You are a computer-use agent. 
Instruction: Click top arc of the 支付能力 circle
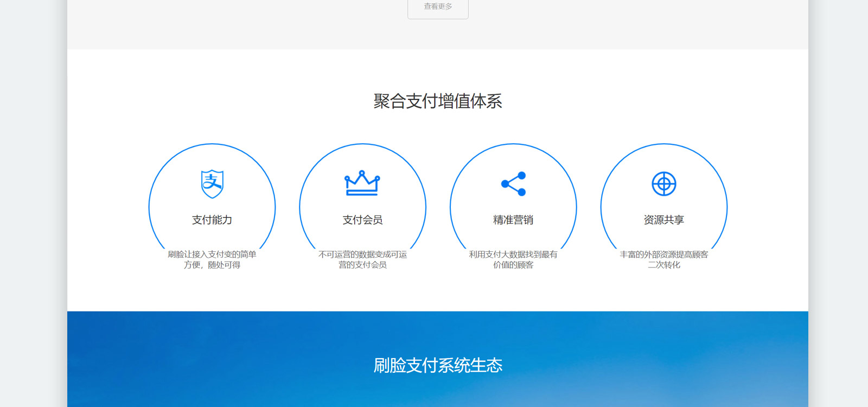[x=212, y=144]
